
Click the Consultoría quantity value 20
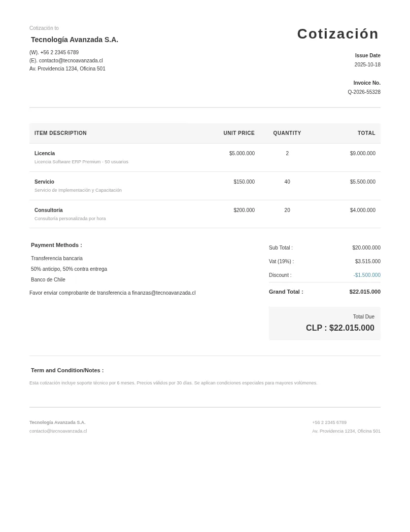(x=287, y=210)
